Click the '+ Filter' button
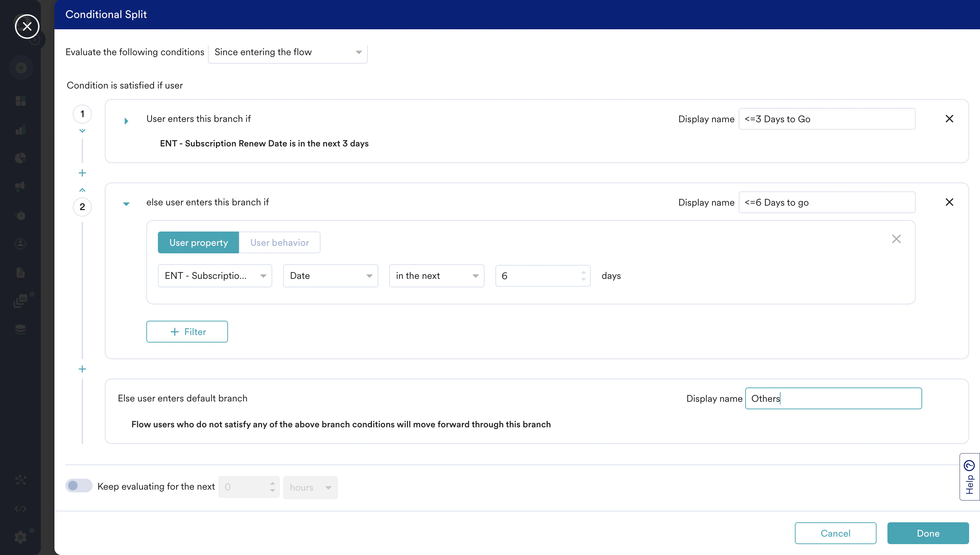The height and width of the screenshot is (555, 980). point(187,332)
